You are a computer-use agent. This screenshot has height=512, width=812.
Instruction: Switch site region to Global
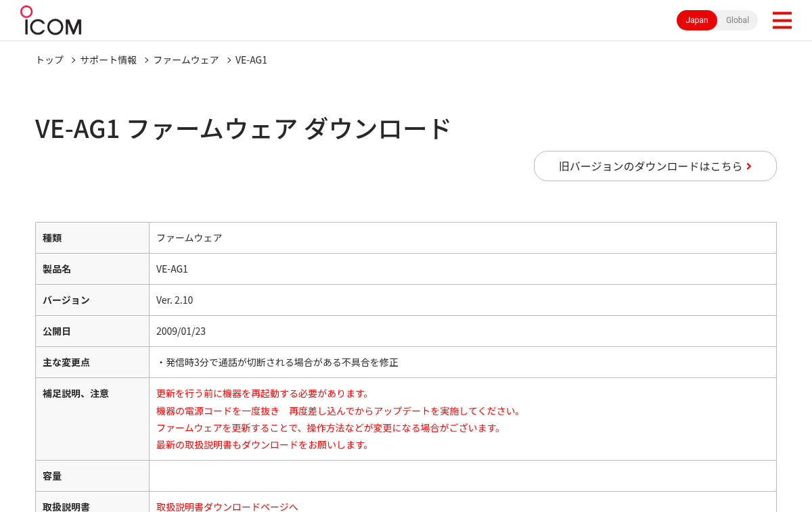[x=738, y=20]
